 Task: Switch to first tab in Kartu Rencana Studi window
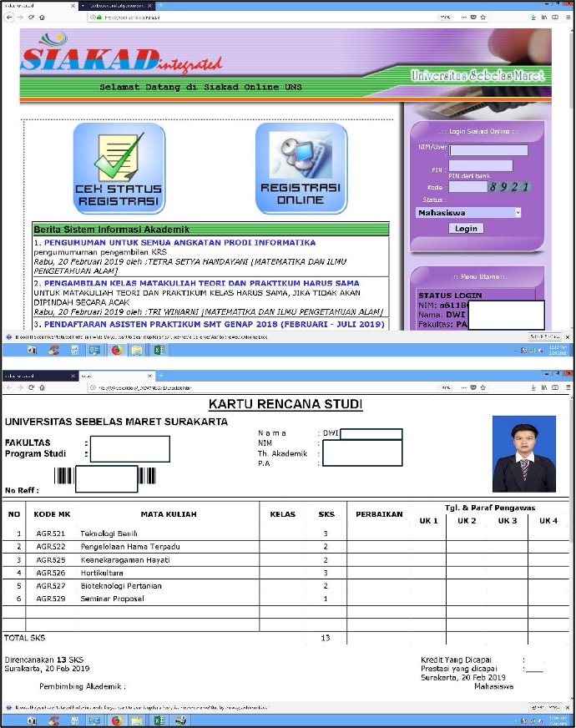pos(39,376)
